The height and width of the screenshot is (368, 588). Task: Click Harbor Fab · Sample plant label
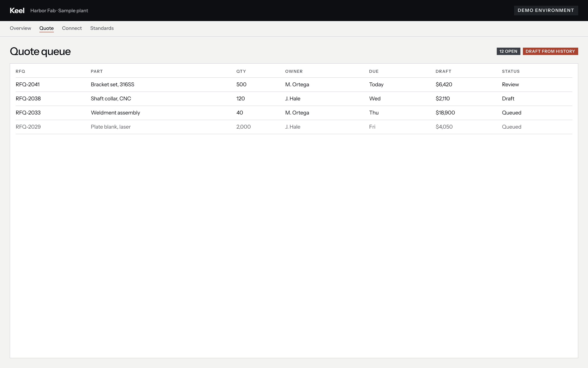coord(59,11)
